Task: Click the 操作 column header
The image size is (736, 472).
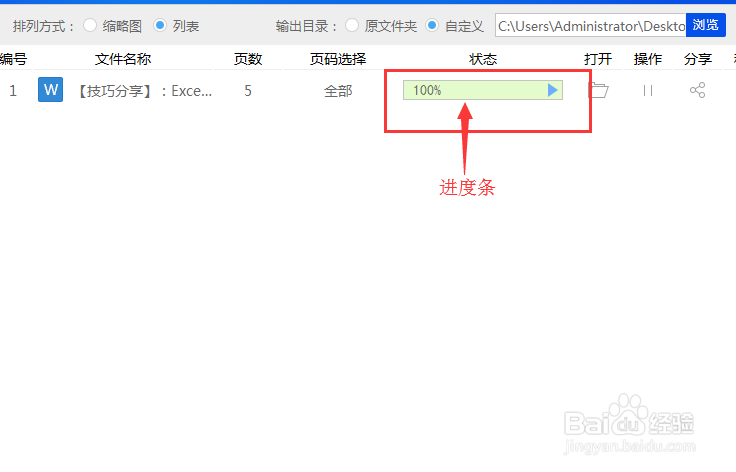Action: click(x=648, y=59)
